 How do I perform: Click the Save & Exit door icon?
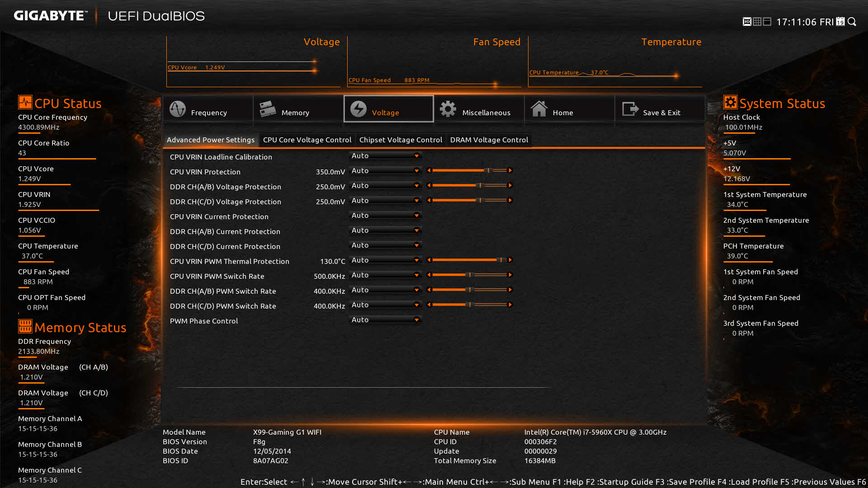630,109
